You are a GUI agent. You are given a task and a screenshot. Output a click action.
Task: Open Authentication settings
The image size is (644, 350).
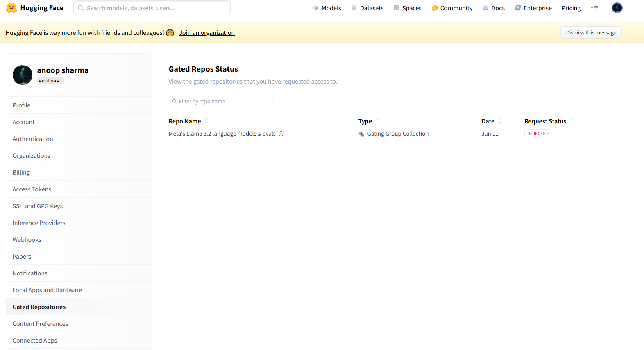coord(79,139)
